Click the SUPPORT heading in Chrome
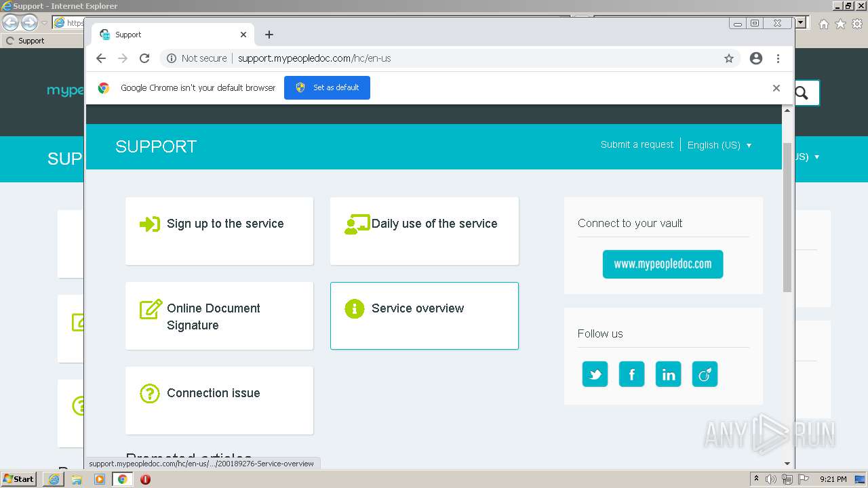The image size is (868, 488). (156, 146)
